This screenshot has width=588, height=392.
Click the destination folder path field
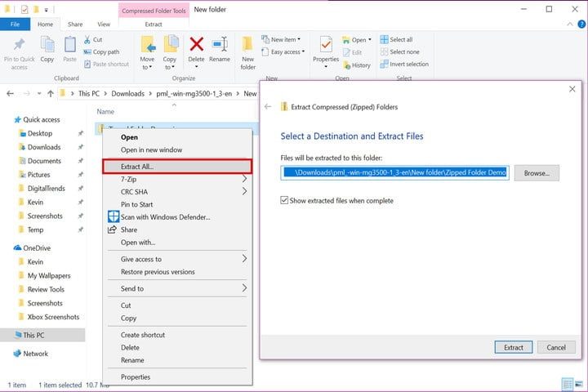coord(395,173)
